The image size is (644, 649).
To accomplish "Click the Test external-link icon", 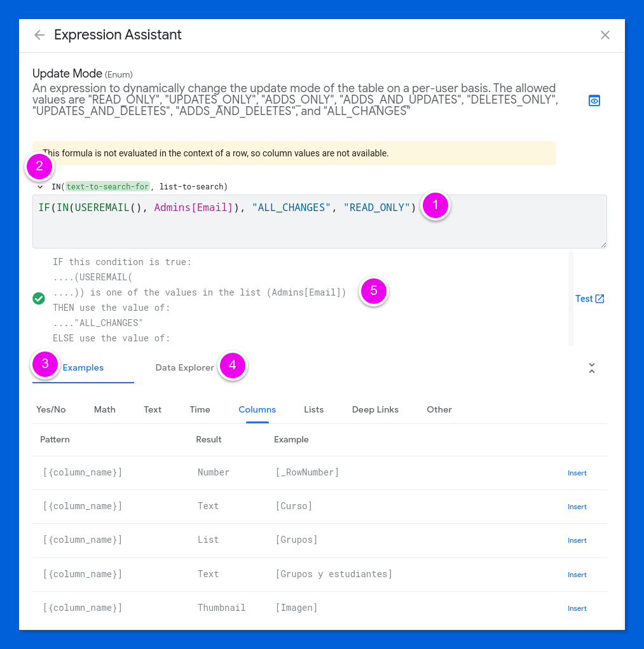I will coord(599,299).
